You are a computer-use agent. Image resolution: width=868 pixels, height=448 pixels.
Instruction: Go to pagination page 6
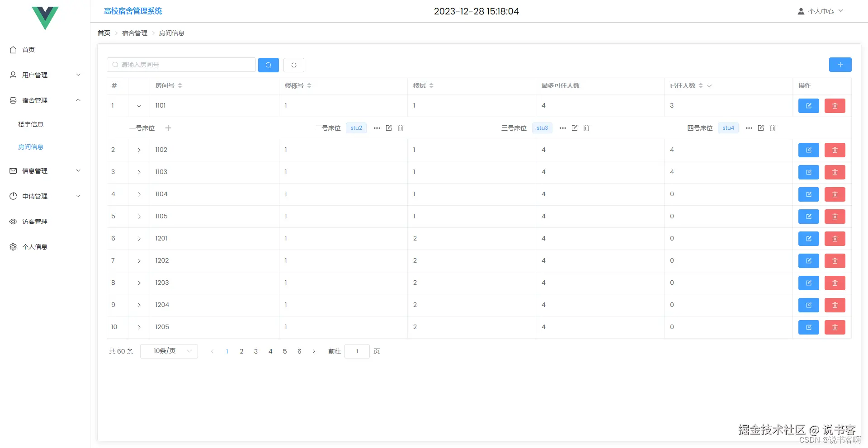coord(299,351)
